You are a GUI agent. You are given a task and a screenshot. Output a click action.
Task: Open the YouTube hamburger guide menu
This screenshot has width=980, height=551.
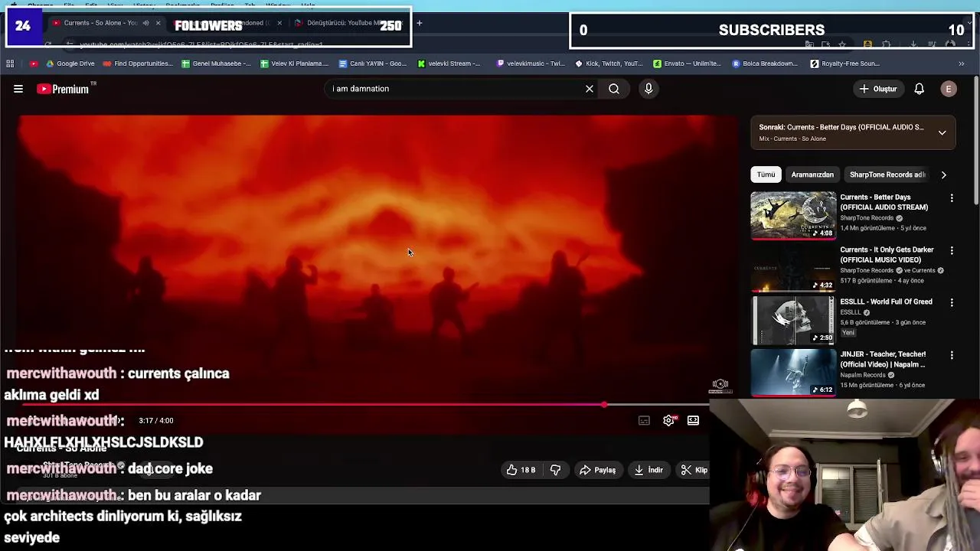pyautogui.click(x=18, y=89)
